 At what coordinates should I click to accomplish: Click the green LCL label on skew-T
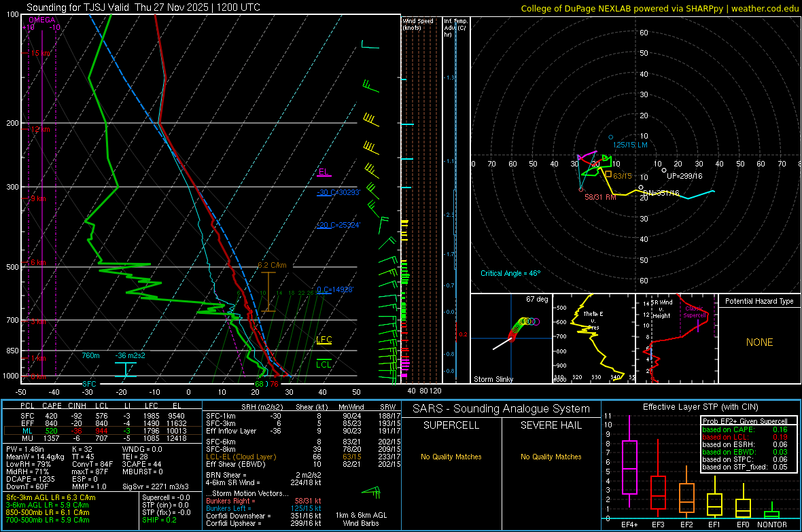324,364
